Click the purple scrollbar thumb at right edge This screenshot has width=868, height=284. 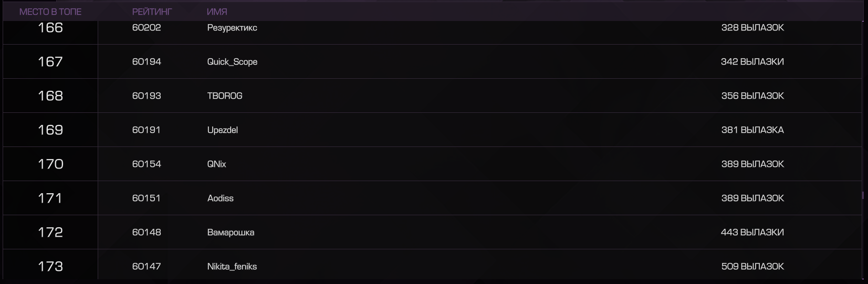click(863, 195)
